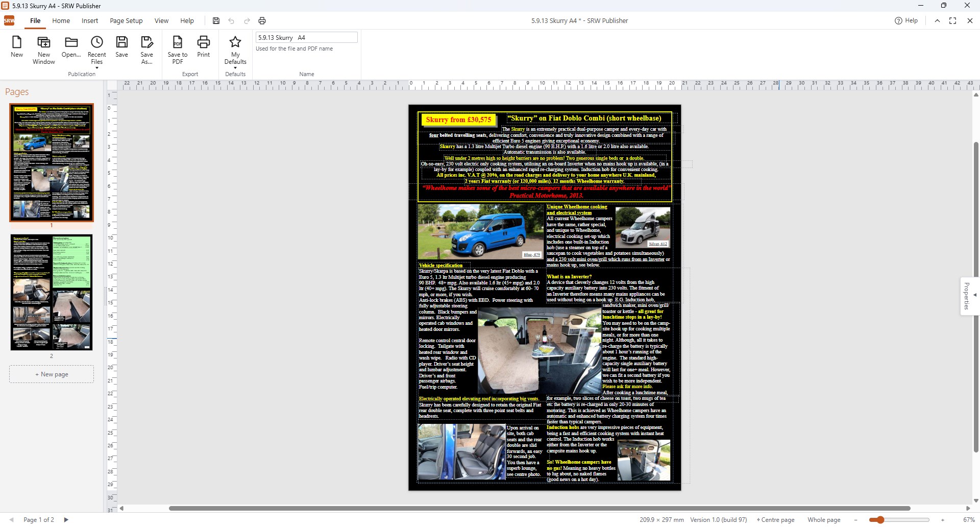
Task: Click the zoom slider handle
Action: (x=880, y=520)
